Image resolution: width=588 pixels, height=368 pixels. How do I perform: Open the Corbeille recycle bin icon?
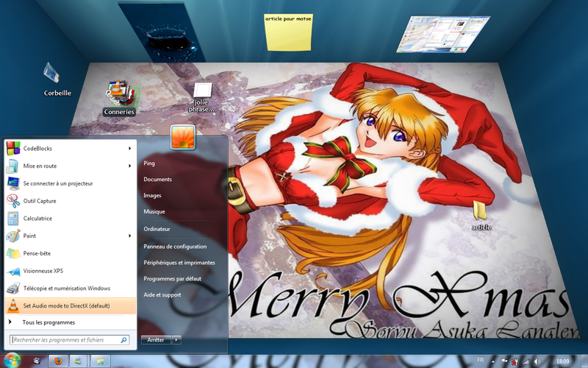coord(57,79)
